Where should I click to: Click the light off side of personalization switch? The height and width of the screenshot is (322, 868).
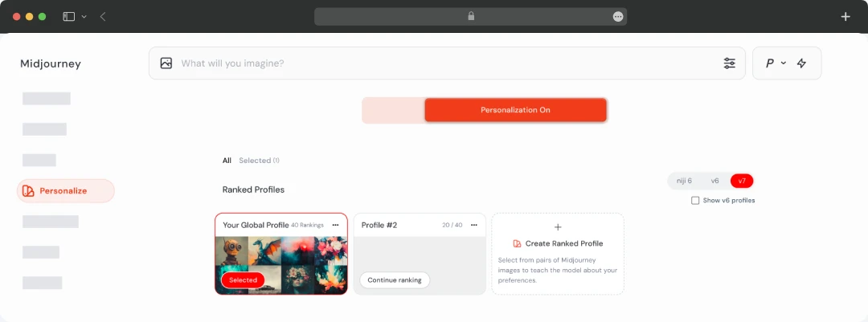pyautogui.click(x=393, y=110)
